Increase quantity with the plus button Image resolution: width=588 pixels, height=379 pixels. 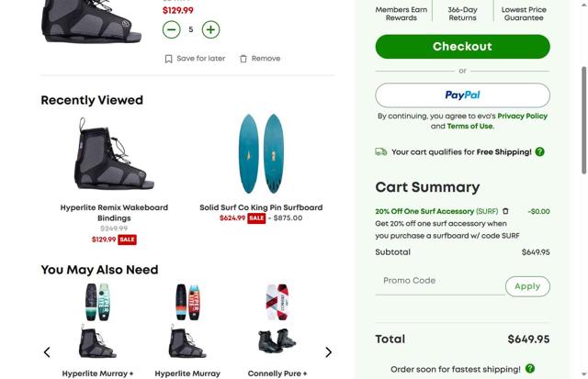click(x=210, y=29)
